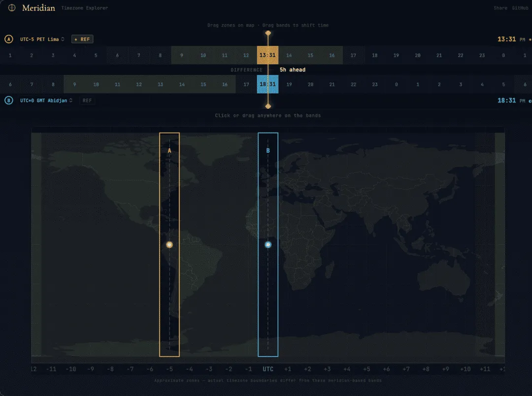
Task: Select the -8 offset on the map axis
Action: click(x=110, y=369)
